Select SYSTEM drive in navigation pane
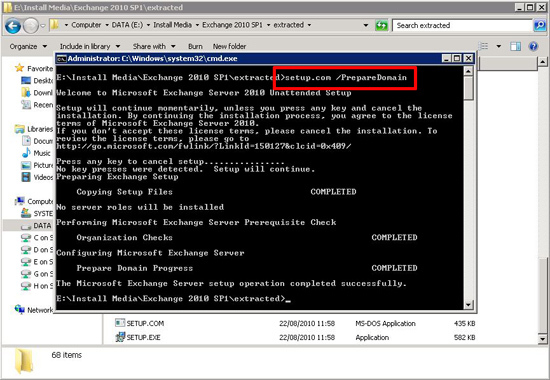 [x=37, y=213]
